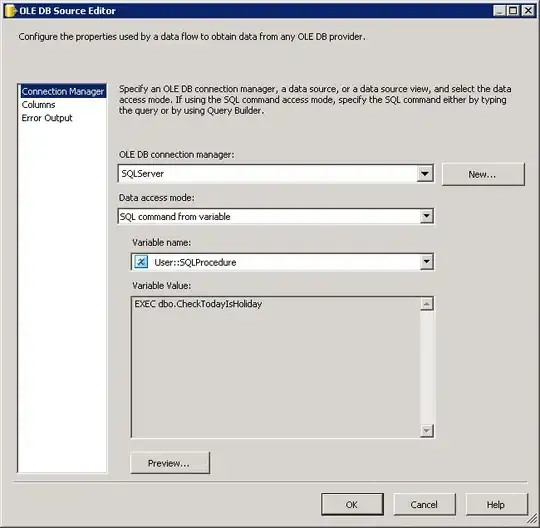Click the variable icon beside User::SQLProcedure
The image size is (540, 528).
pyautogui.click(x=141, y=262)
